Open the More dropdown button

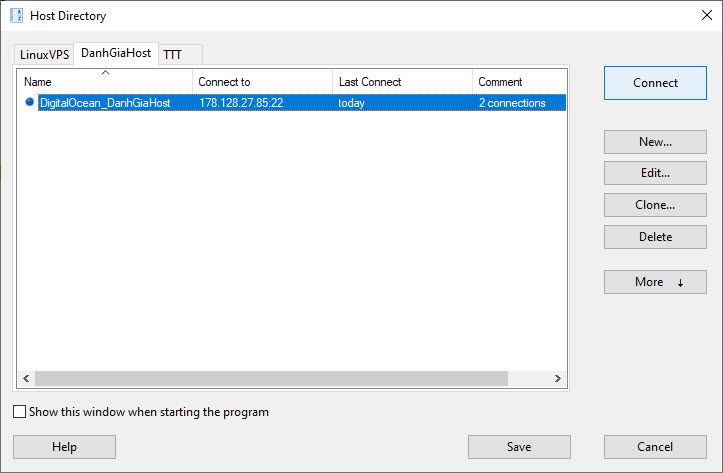click(655, 282)
